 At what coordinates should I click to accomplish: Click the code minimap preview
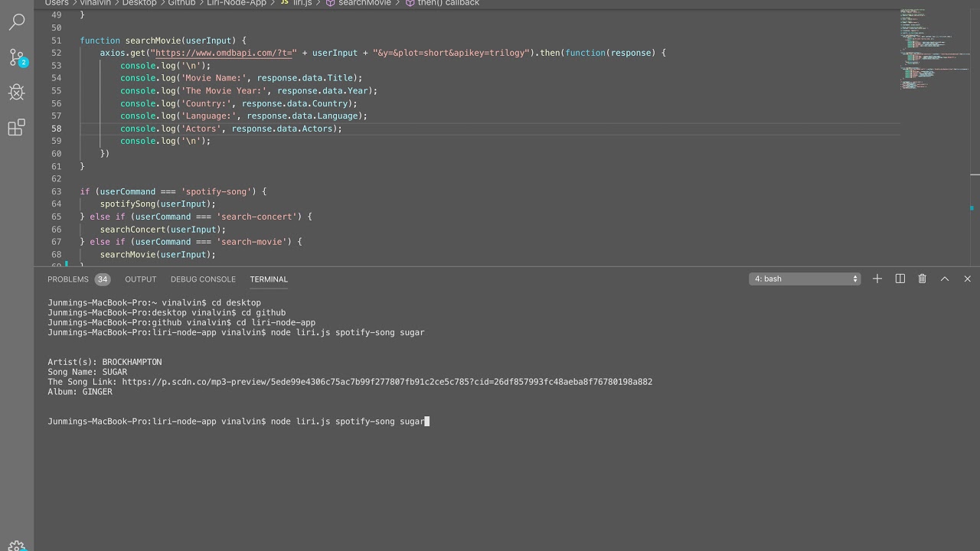click(935, 50)
